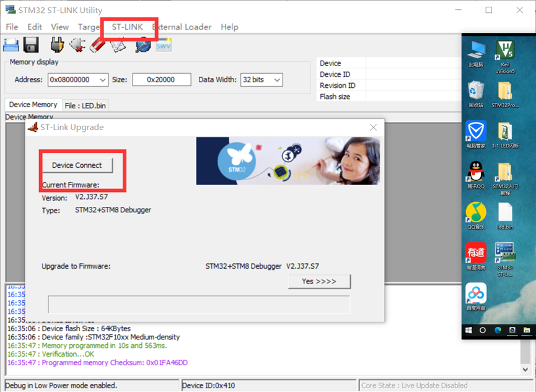536x392 pixels.
Task: Click the 腾讯QQ penguin desktop icon
Action: 476,175
